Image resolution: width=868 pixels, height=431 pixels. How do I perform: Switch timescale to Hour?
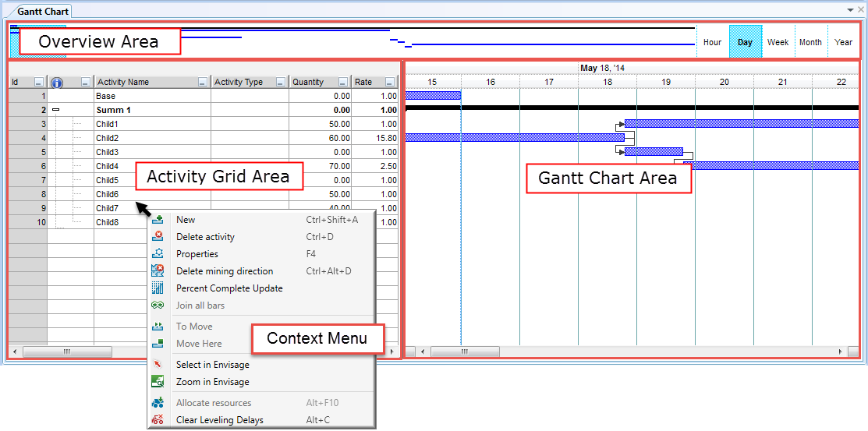click(713, 42)
